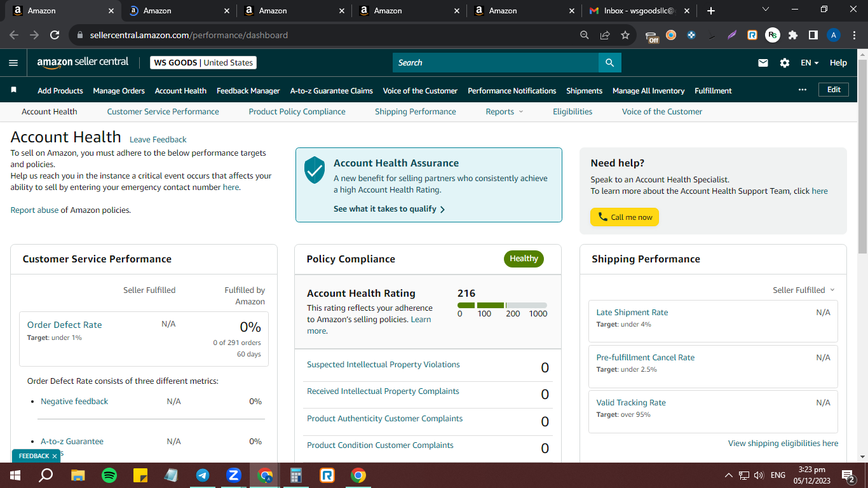Bookmark this page with the star icon
The width and height of the screenshot is (868, 488).
[625, 35]
